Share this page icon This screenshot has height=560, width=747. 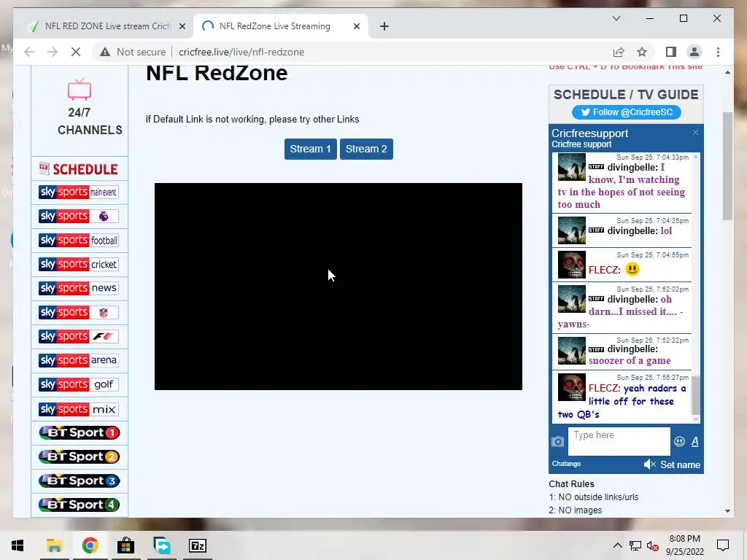[x=619, y=52]
